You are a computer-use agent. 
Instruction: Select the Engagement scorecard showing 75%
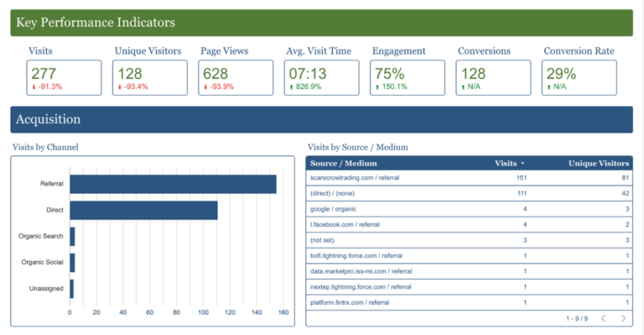pyautogui.click(x=408, y=78)
